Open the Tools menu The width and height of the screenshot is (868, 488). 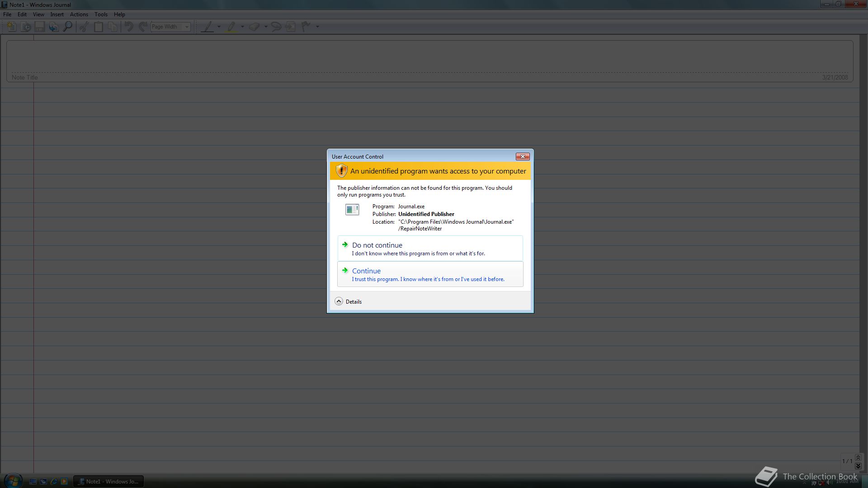click(x=101, y=14)
